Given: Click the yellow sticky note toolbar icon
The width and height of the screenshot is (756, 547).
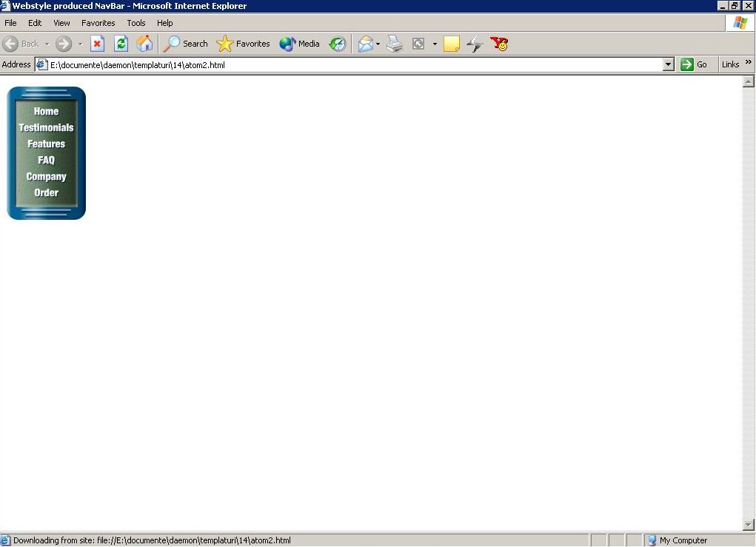Looking at the screenshot, I should 452,44.
